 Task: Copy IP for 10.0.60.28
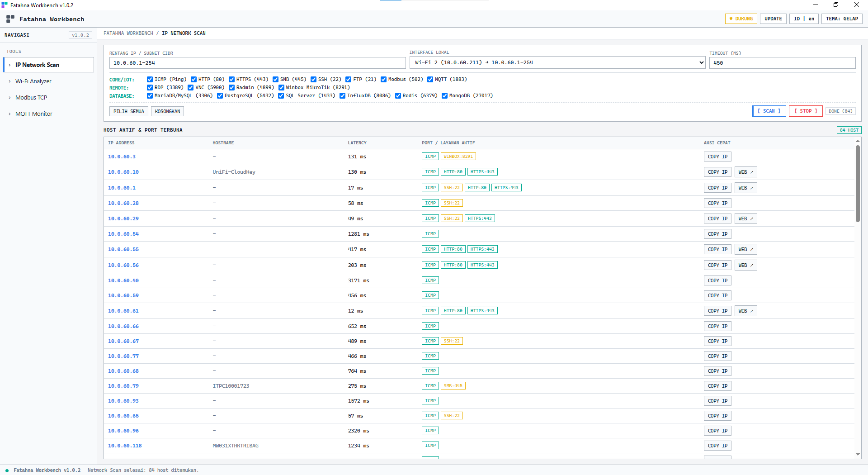717,203
